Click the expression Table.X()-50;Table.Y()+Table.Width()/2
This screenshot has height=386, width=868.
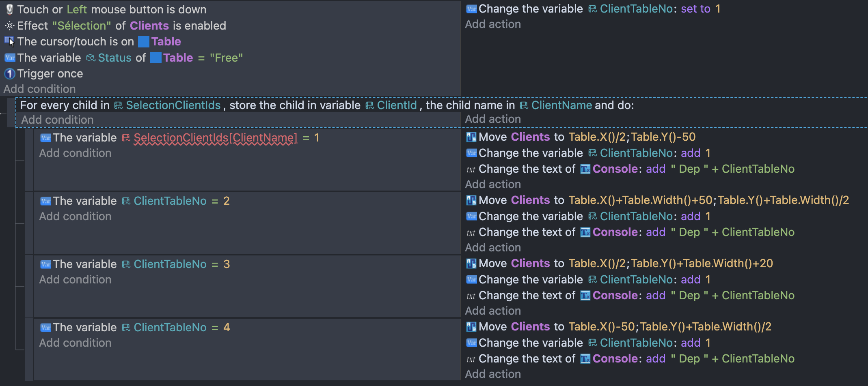pos(670,326)
